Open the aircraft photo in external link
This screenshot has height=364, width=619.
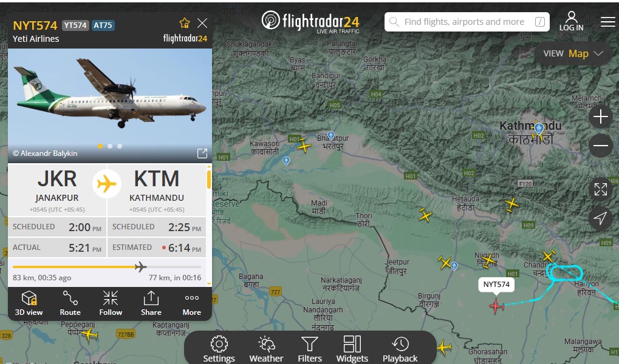point(202,153)
